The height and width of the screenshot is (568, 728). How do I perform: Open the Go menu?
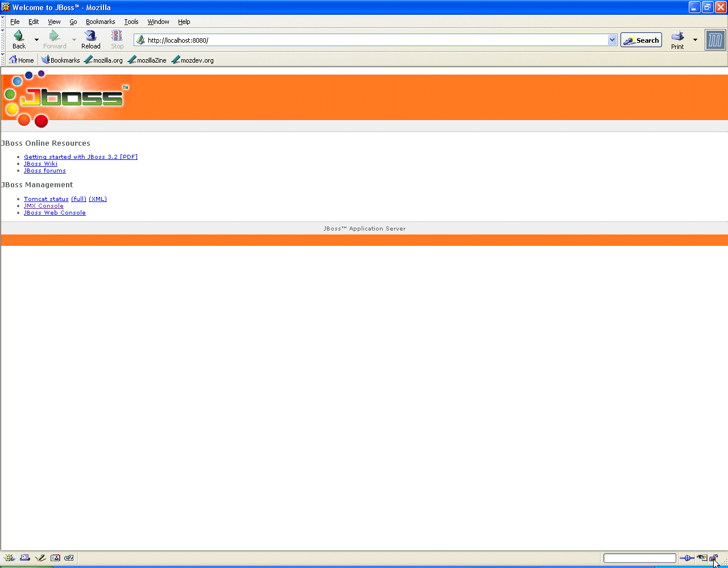coord(73,22)
